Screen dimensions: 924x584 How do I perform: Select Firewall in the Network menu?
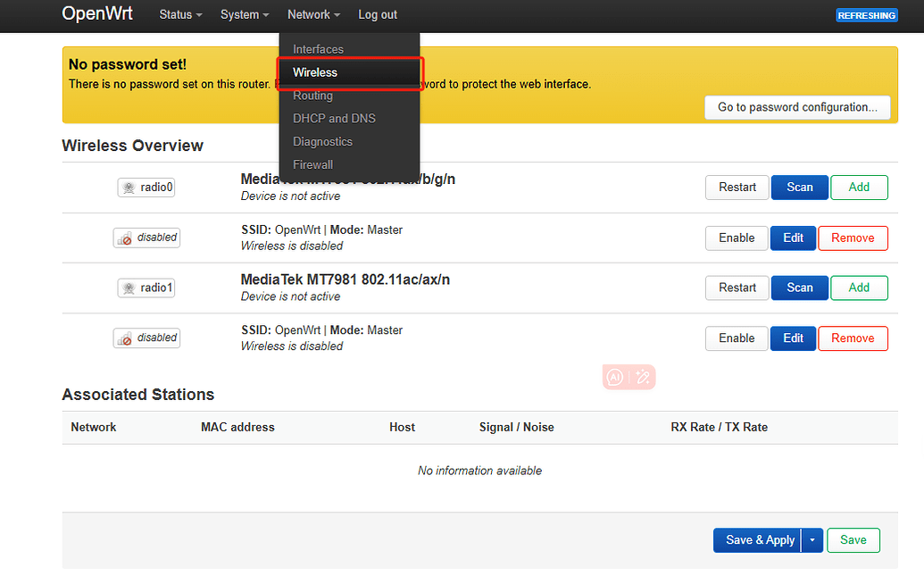[313, 164]
